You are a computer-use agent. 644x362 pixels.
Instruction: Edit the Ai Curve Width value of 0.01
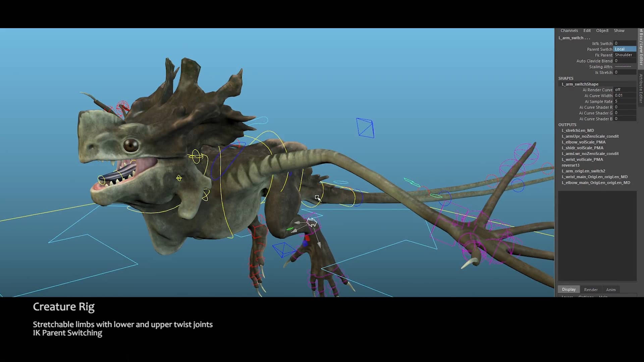624,95
